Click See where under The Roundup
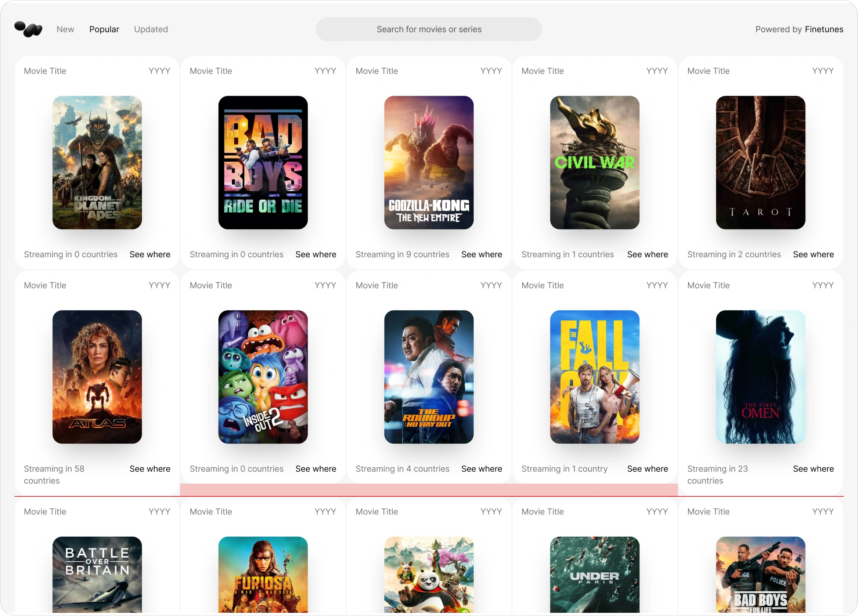 click(x=481, y=469)
